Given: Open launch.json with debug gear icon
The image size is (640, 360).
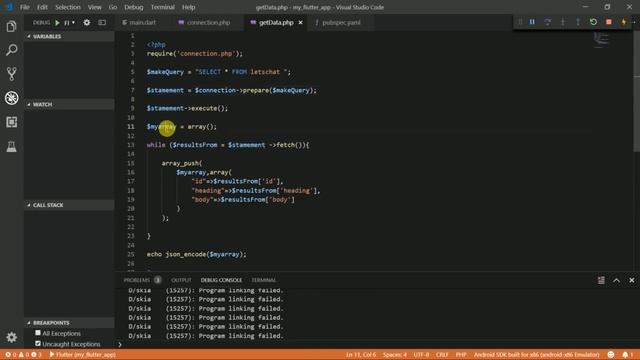Looking at the screenshot, I should 87,23.
